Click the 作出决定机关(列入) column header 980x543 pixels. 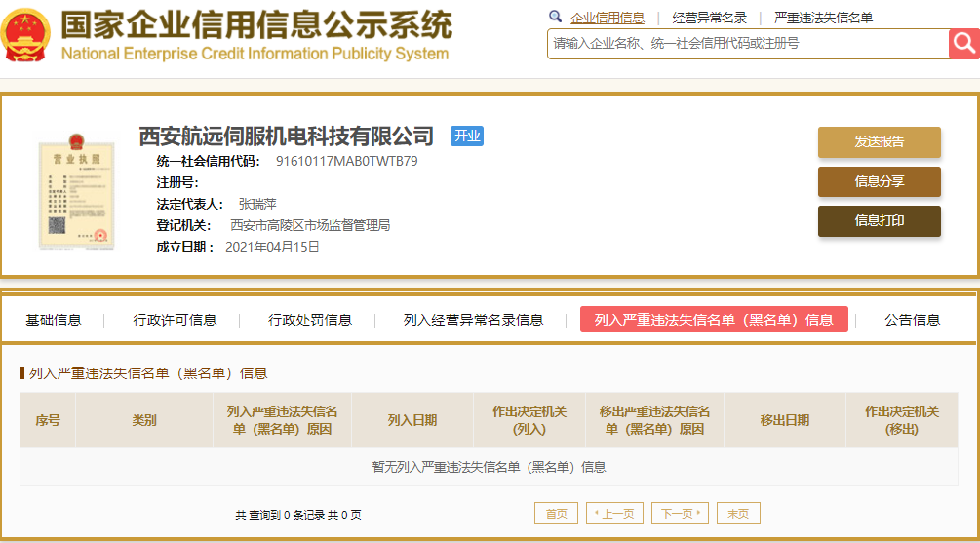[529, 420]
